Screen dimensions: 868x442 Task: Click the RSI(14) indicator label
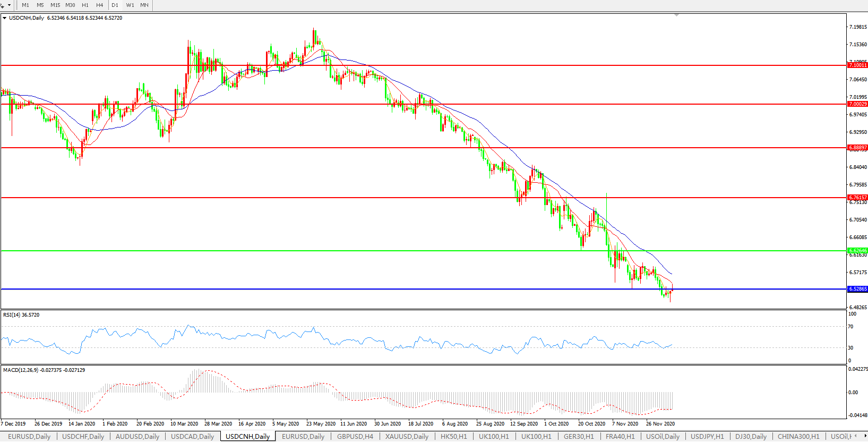[21, 315]
